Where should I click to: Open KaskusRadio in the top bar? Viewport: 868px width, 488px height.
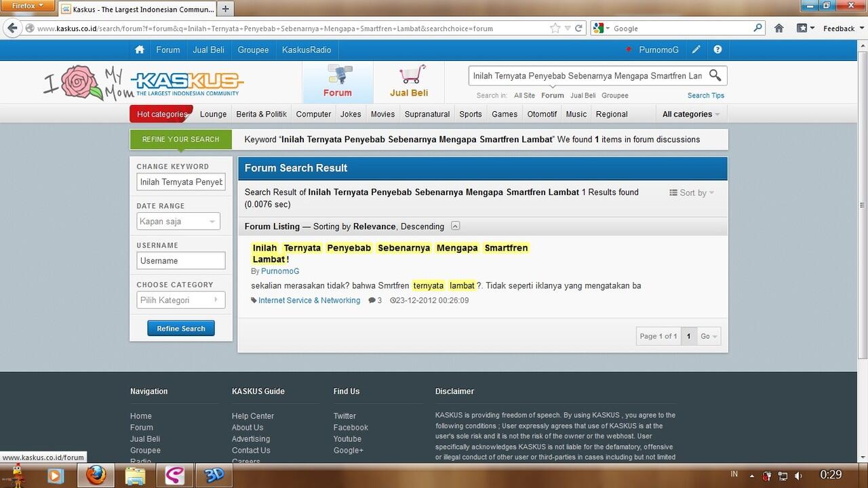click(x=307, y=49)
